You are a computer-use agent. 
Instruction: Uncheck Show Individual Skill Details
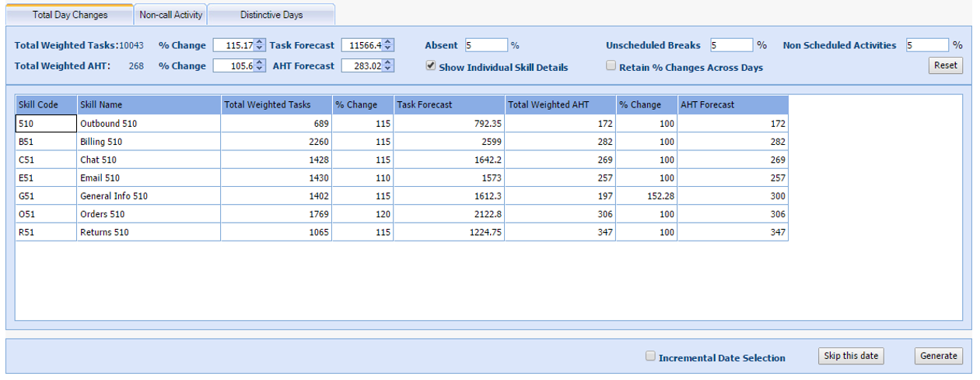click(x=431, y=66)
